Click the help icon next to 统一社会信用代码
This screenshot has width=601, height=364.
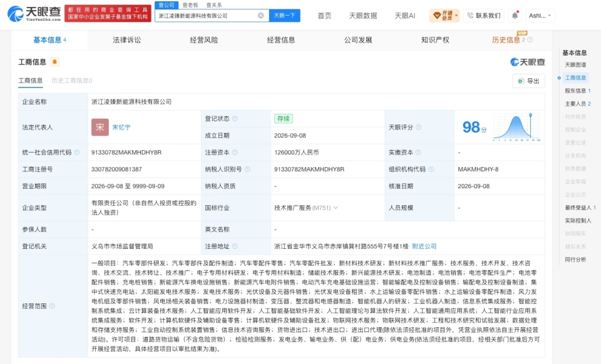76,153
